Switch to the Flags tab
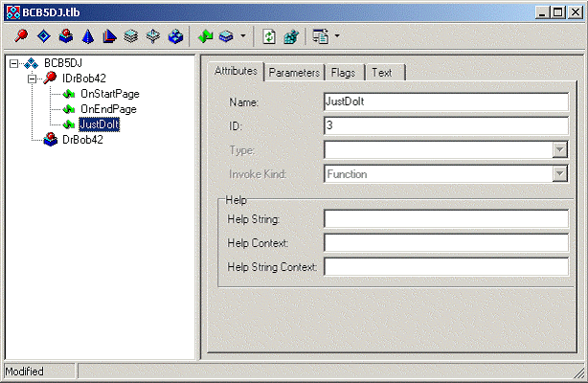 (343, 73)
